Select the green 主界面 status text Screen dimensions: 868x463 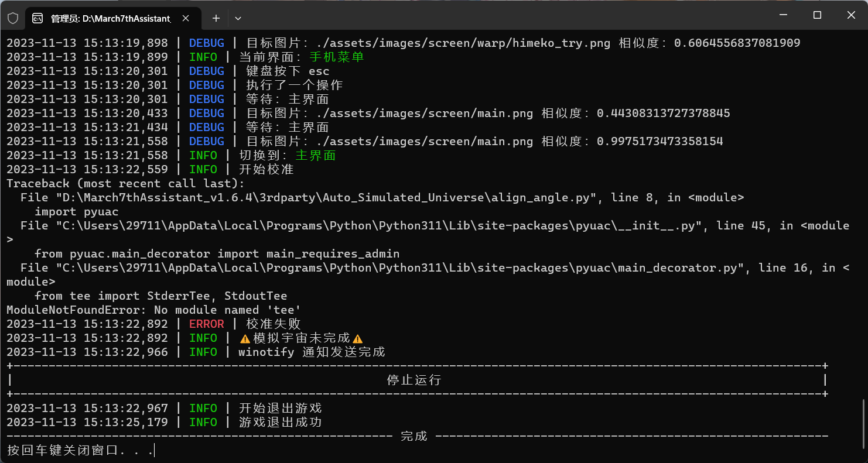pyautogui.click(x=316, y=155)
